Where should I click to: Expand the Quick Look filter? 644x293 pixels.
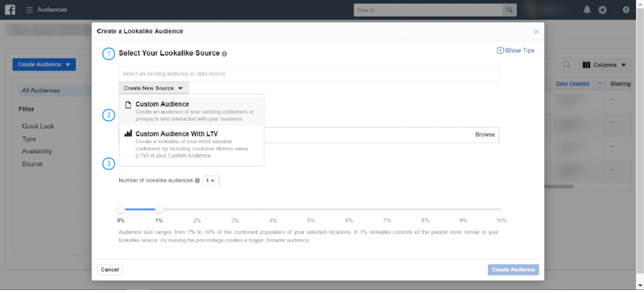pyautogui.click(x=38, y=126)
